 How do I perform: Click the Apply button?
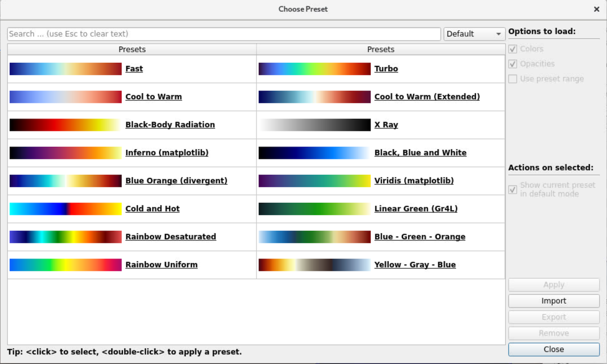pyautogui.click(x=554, y=285)
